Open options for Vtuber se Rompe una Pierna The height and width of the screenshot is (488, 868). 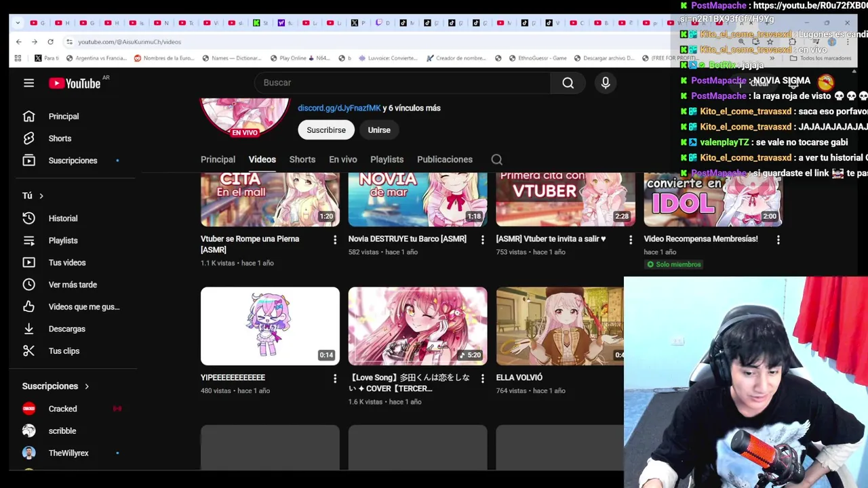[x=334, y=240]
